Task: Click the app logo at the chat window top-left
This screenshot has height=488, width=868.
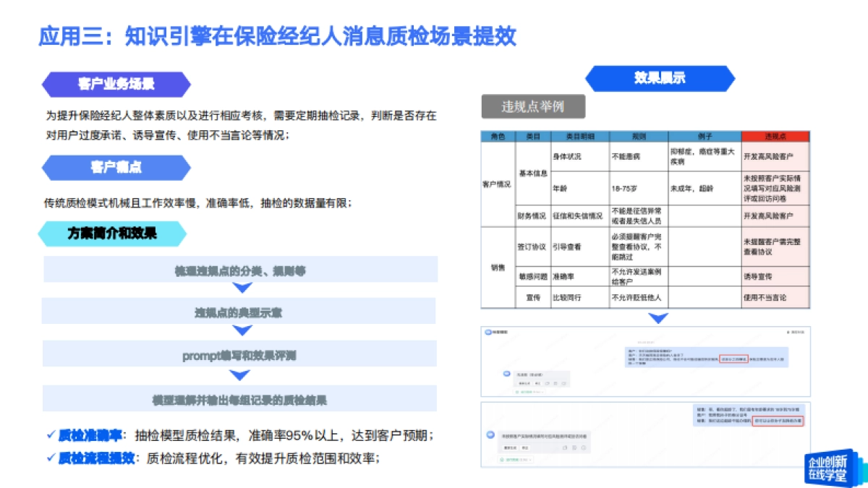Action: click(488, 331)
